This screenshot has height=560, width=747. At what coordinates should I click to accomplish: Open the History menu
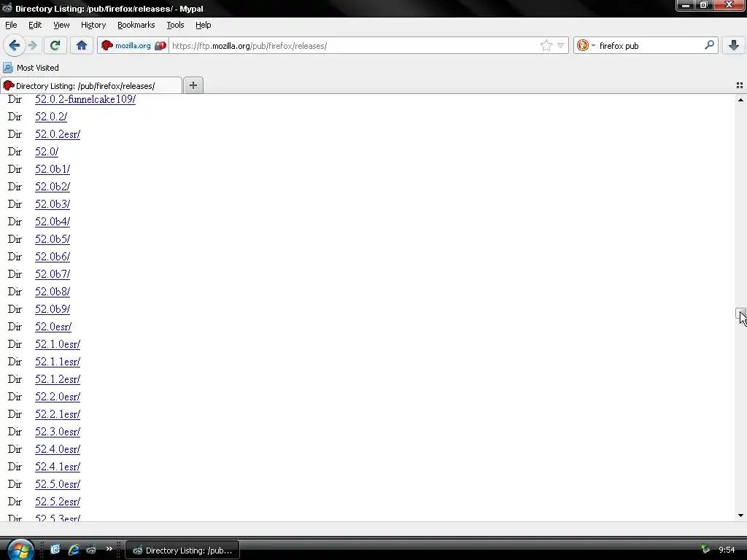tap(93, 25)
